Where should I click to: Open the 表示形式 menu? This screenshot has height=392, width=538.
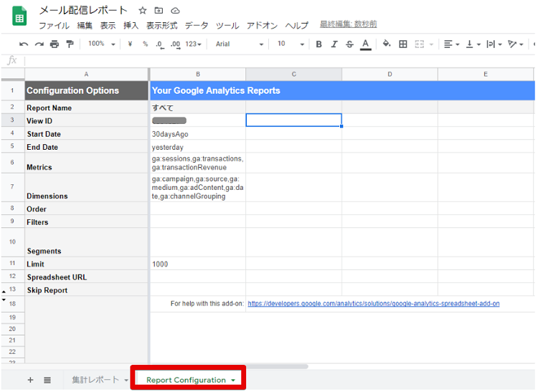(161, 26)
